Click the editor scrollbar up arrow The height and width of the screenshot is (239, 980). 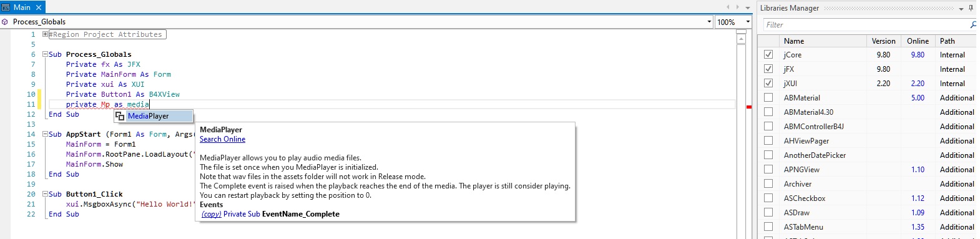741,39
